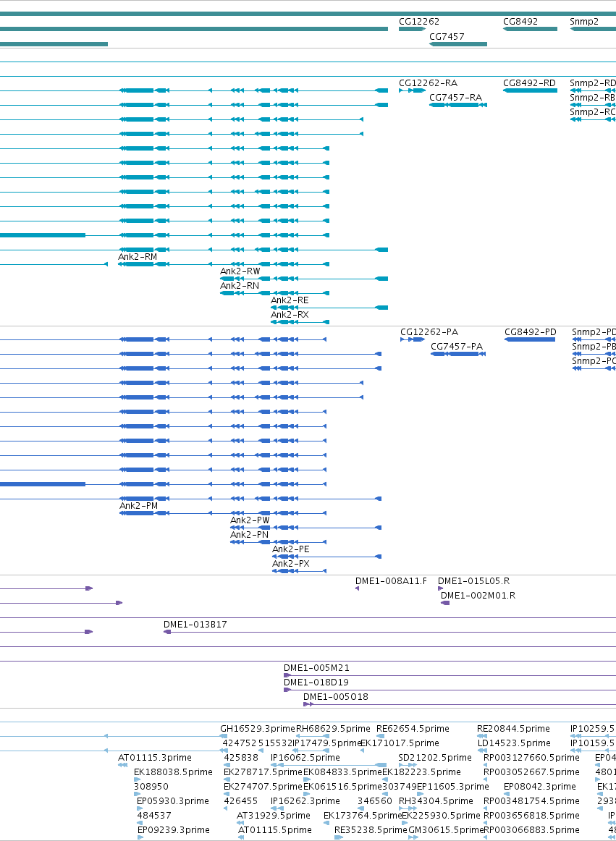Select BAC clone DME1-013B17
The image size is (616, 841).
coord(195,625)
